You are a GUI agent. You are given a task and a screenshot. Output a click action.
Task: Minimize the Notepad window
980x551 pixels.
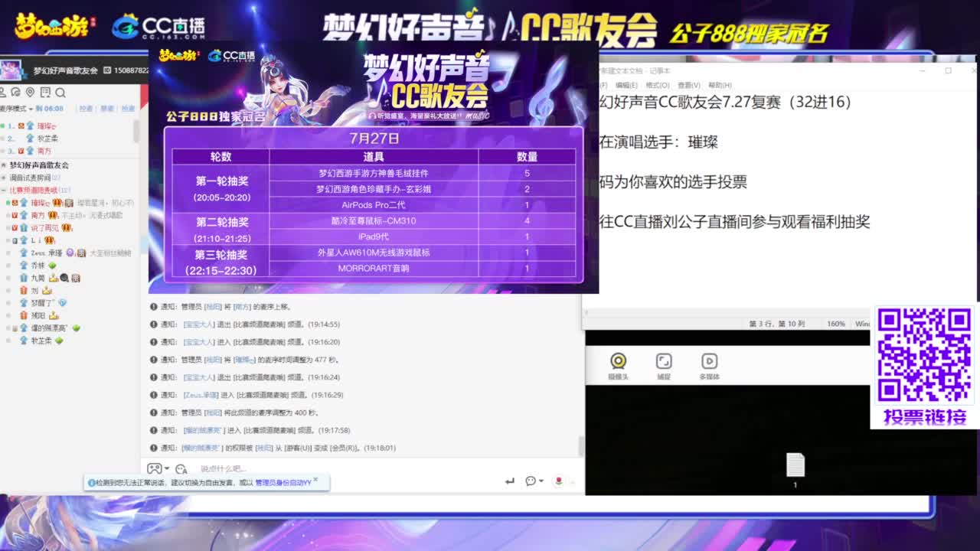[924, 70]
